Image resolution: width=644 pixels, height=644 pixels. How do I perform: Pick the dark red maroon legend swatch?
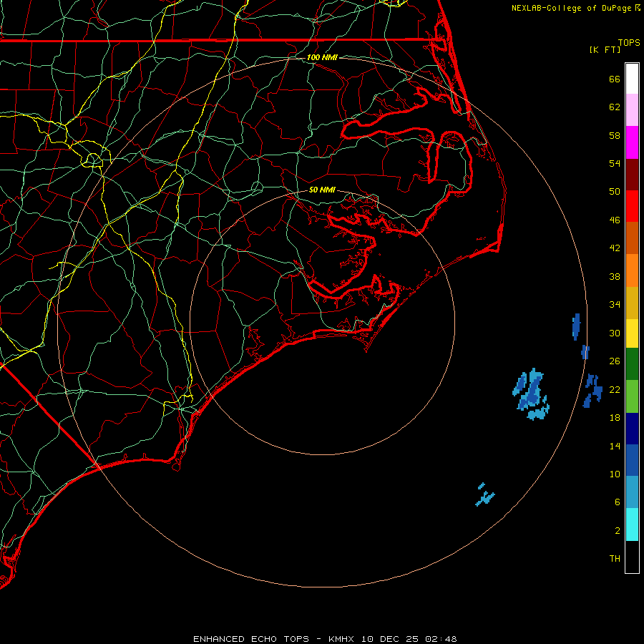click(x=632, y=175)
